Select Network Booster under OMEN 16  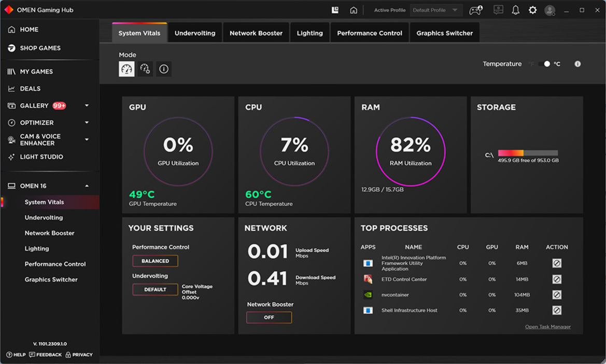tap(49, 233)
